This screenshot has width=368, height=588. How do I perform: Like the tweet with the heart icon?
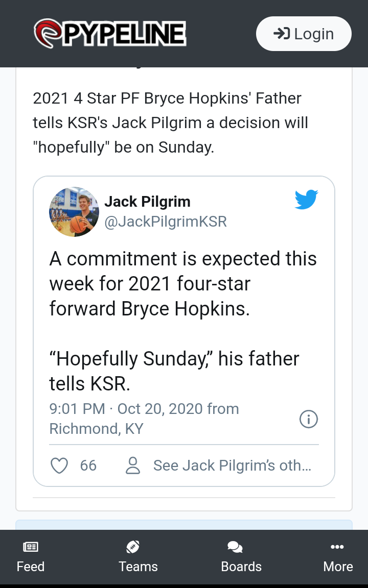60,465
